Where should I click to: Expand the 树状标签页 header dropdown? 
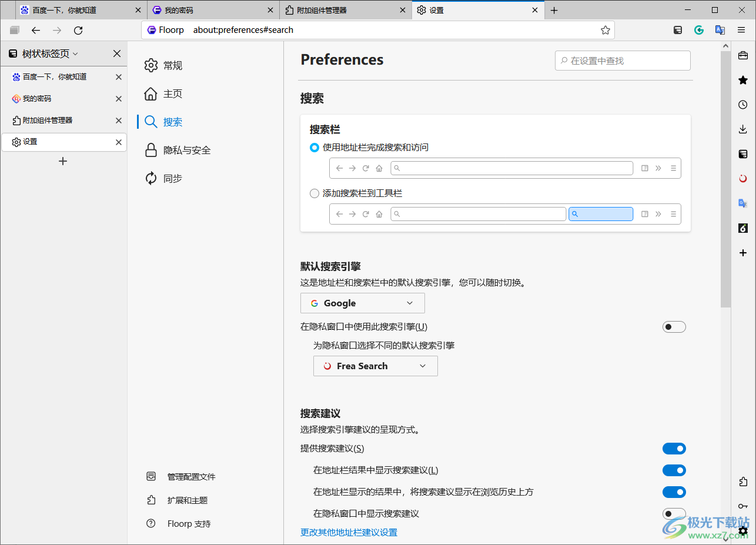[75, 54]
